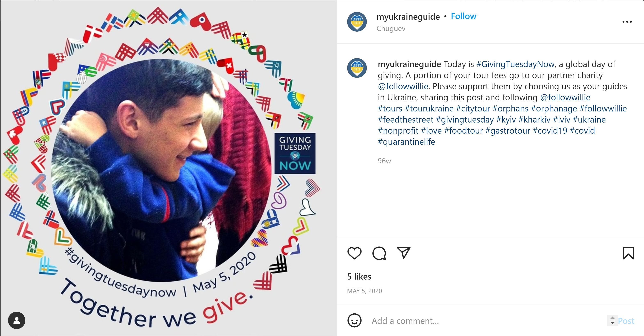Open the Giving Tuesday post image

168,168
